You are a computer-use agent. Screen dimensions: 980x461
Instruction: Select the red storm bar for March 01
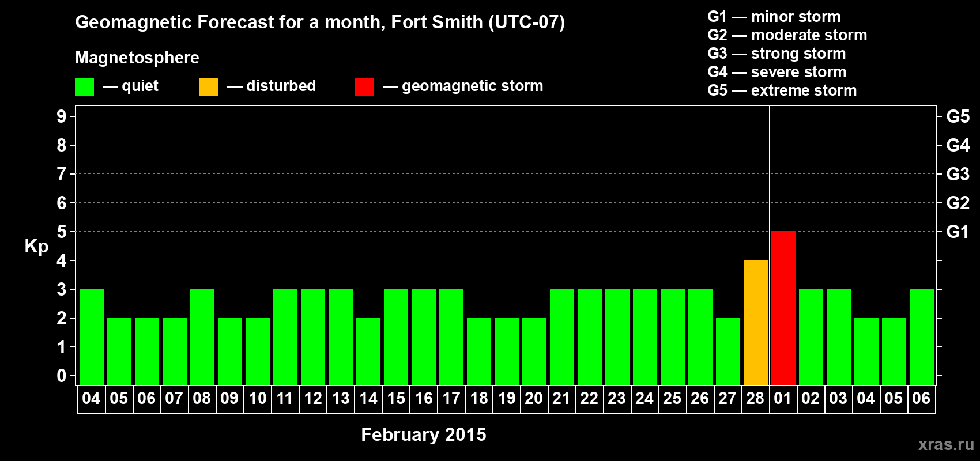point(783,308)
